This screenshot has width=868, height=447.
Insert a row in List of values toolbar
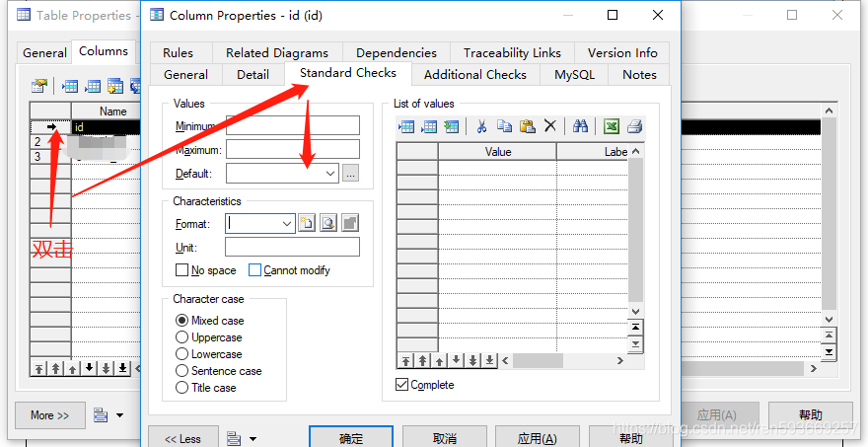click(405, 127)
